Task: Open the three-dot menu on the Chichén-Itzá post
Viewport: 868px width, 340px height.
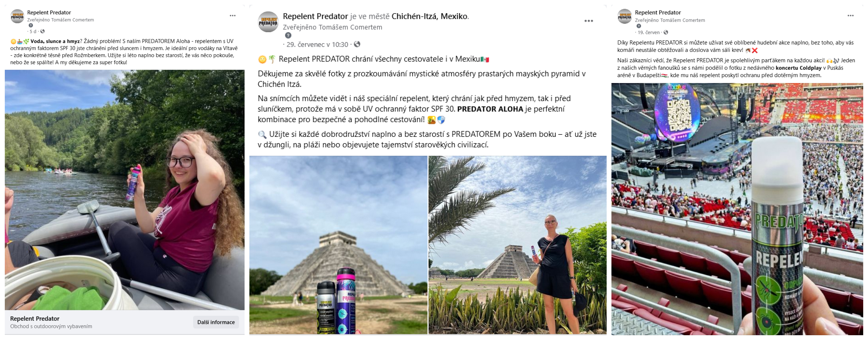Action: 588,21
